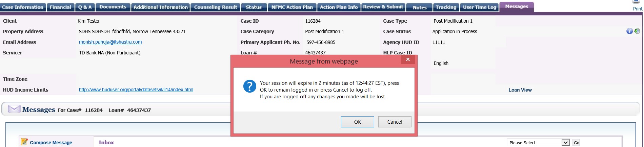Screen dimensions: 644x147
Task: Open the Please Select dropdown
Action: pyautogui.click(x=538, y=143)
